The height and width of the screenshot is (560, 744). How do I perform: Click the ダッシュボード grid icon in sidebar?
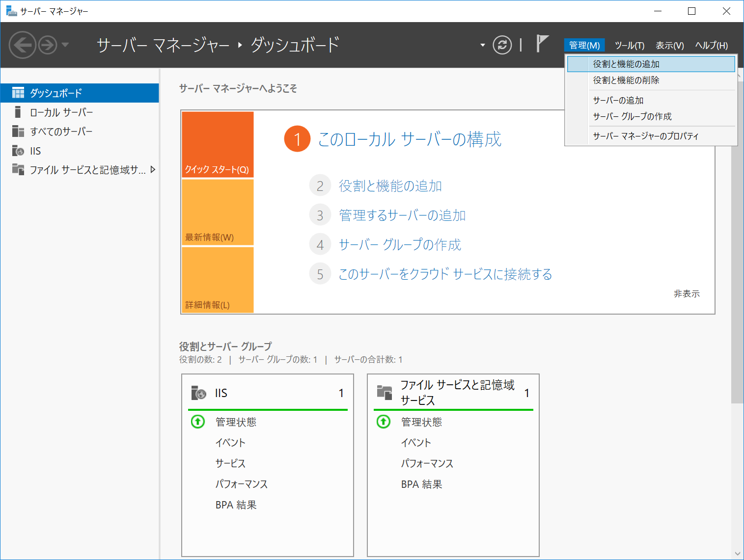coord(18,93)
